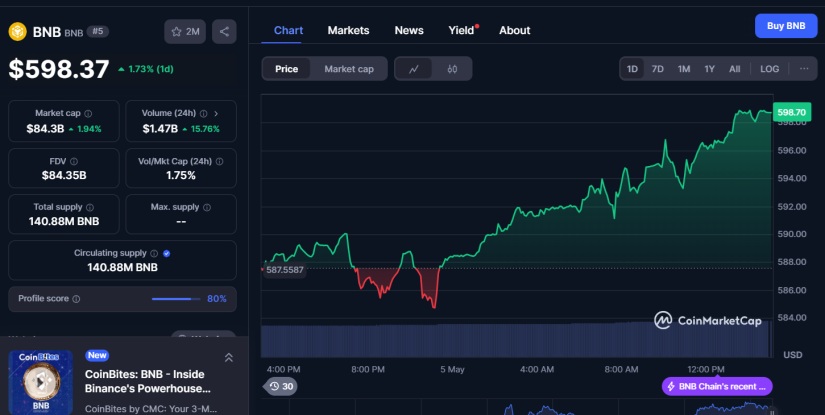This screenshot has width=825, height=415.
Task: Switch chart to Market cap
Action: 349,69
